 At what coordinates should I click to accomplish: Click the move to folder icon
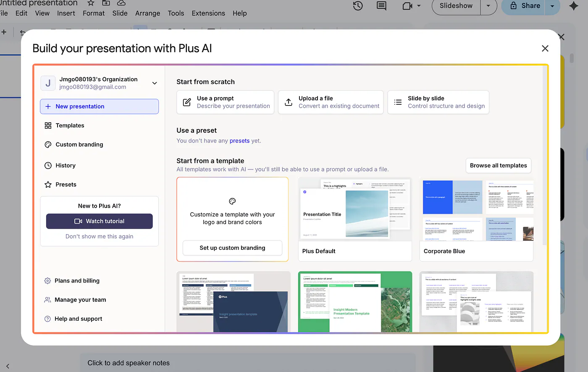click(x=106, y=3)
